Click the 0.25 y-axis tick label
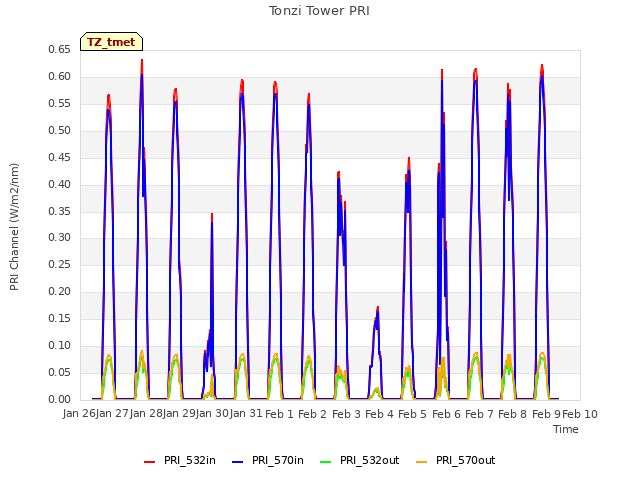Image resolution: width=640 pixels, height=480 pixels. [x=59, y=264]
